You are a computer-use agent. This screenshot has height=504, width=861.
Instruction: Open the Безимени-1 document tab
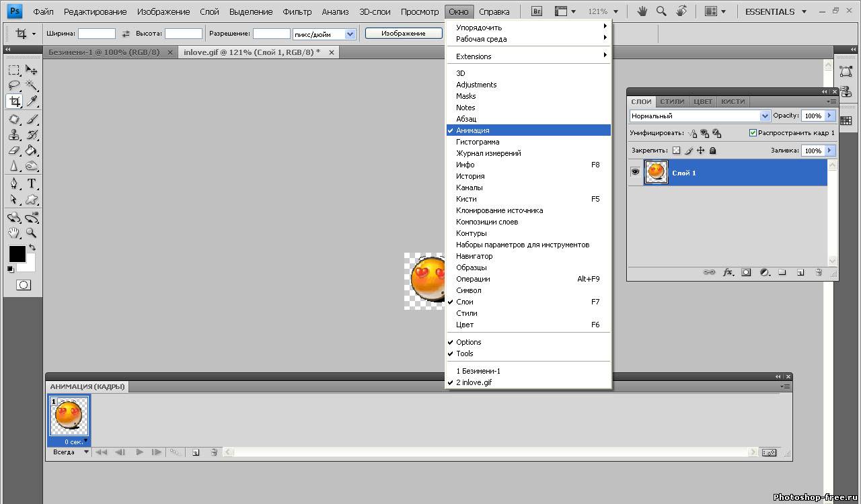click(104, 52)
